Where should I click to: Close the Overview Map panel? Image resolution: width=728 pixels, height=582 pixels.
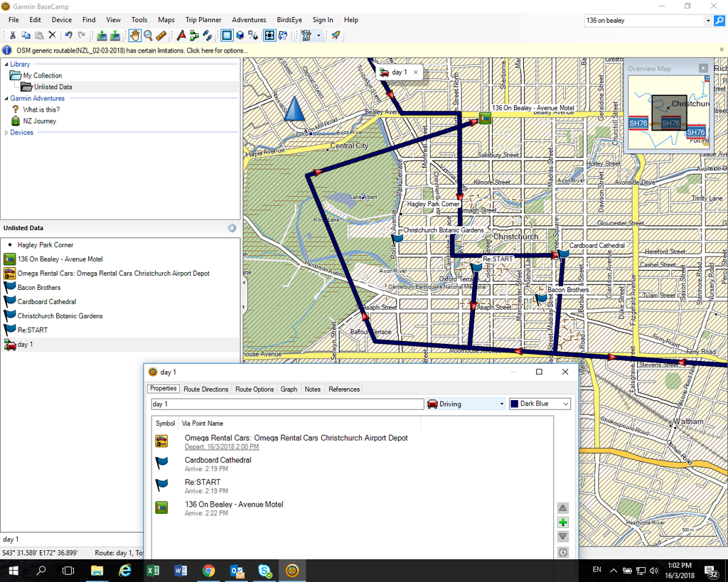point(703,68)
